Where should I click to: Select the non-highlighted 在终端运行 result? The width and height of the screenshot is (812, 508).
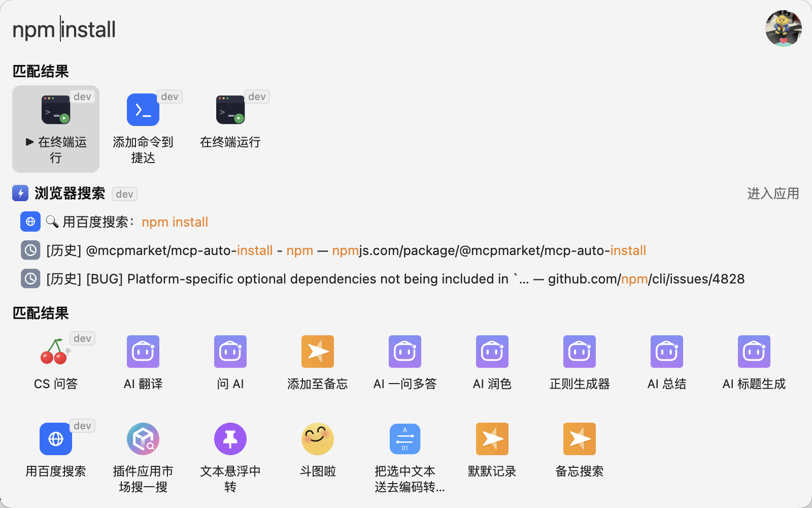pos(230,129)
